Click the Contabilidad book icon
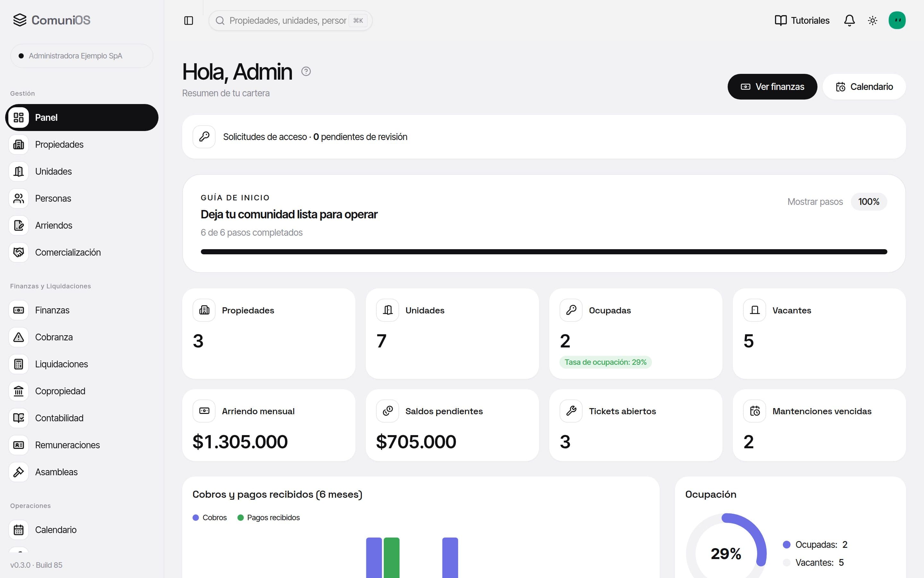This screenshot has width=924, height=578. coord(19,418)
